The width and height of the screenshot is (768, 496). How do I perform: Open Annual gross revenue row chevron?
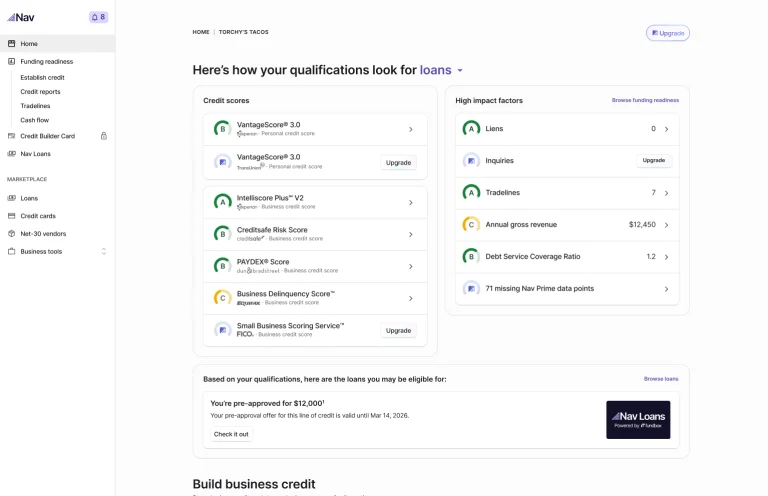coord(667,225)
